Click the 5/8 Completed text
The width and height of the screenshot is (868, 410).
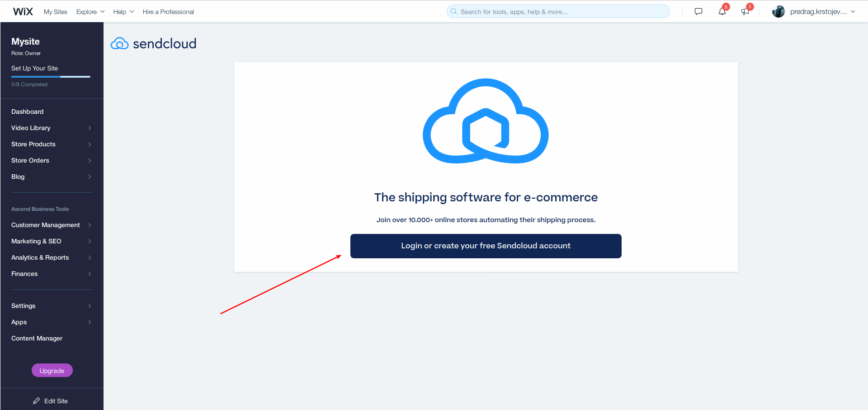[29, 84]
